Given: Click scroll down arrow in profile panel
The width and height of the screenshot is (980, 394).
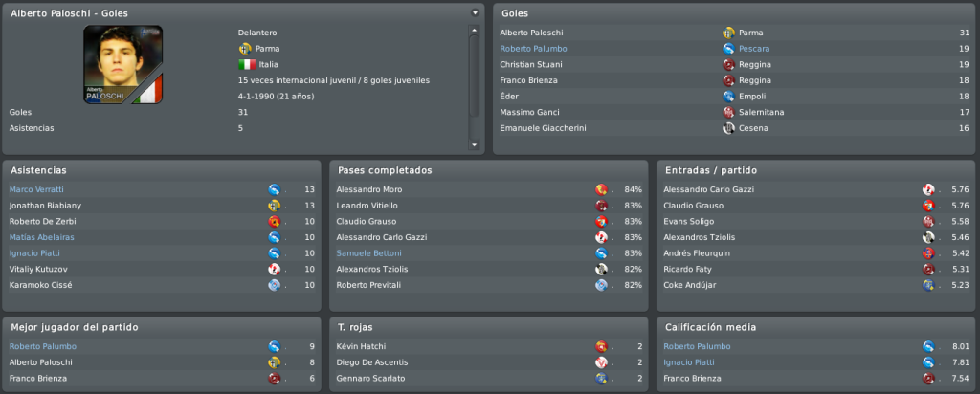Looking at the screenshot, I should (475, 145).
